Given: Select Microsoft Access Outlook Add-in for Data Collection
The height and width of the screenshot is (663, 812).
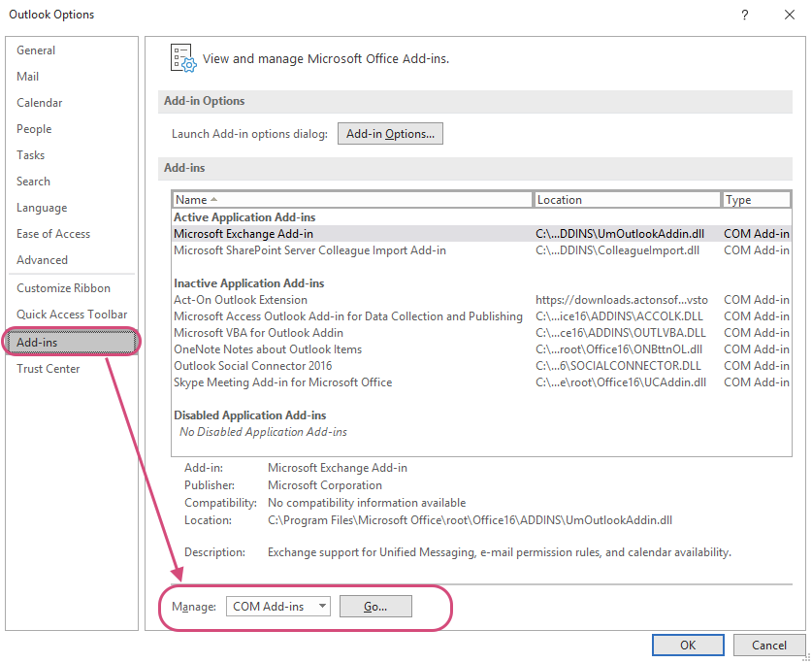Looking at the screenshot, I should tap(481, 316).
